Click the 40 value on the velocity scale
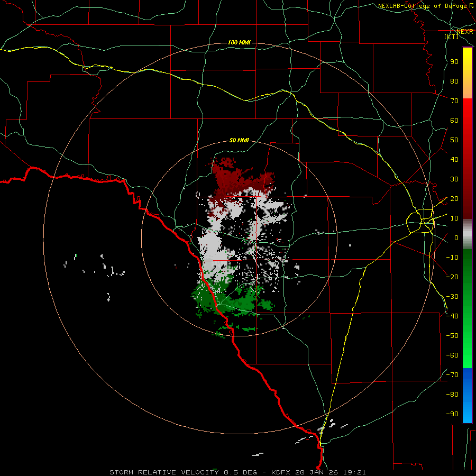The width and height of the screenshot is (476, 476). click(x=454, y=159)
